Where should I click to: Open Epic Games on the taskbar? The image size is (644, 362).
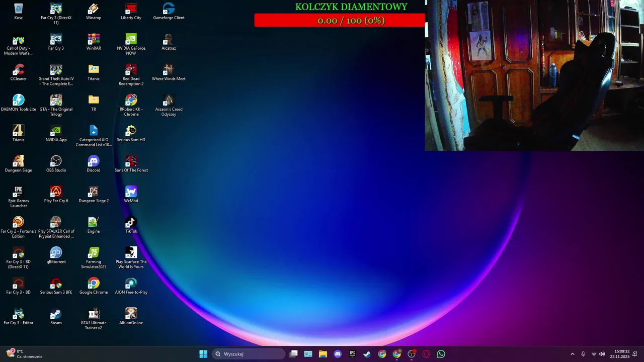353,354
